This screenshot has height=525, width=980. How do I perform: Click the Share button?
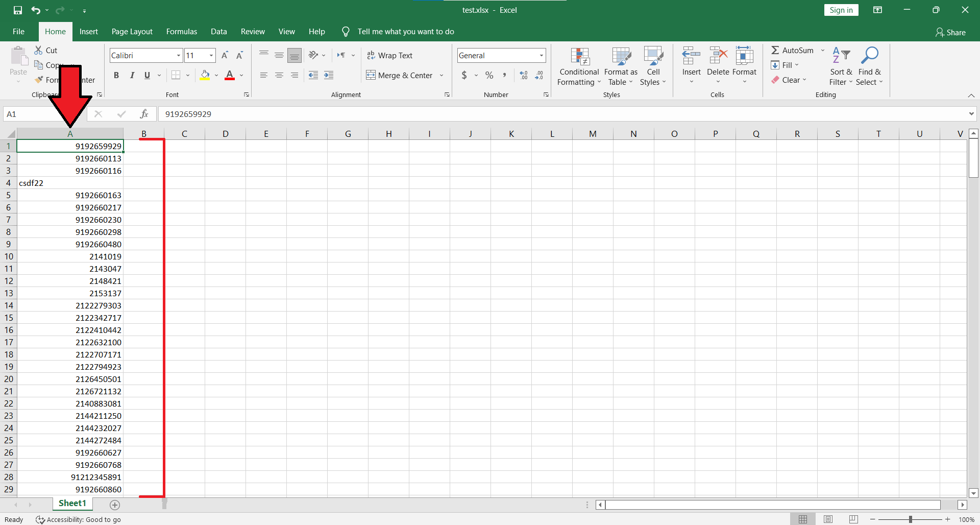tap(950, 32)
